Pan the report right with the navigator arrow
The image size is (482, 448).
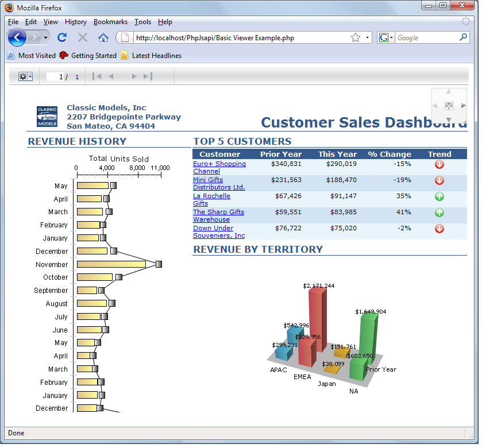click(x=463, y=105)
